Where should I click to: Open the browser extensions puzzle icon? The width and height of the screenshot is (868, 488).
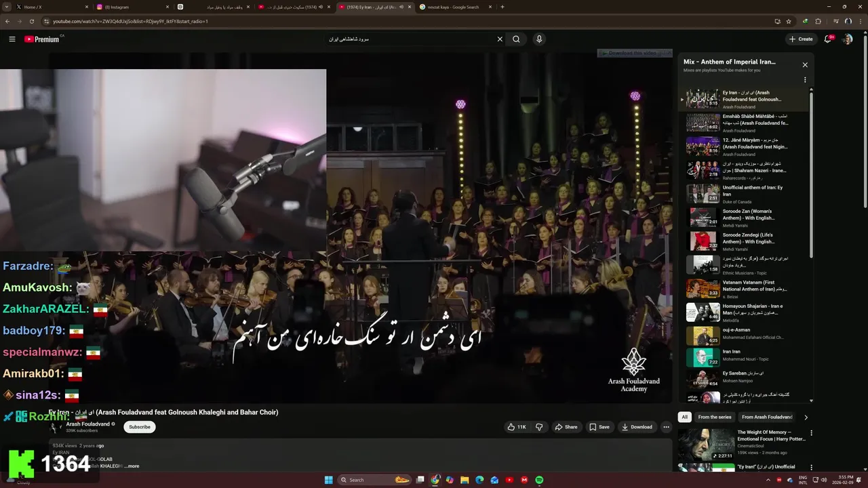click(818, 21)
